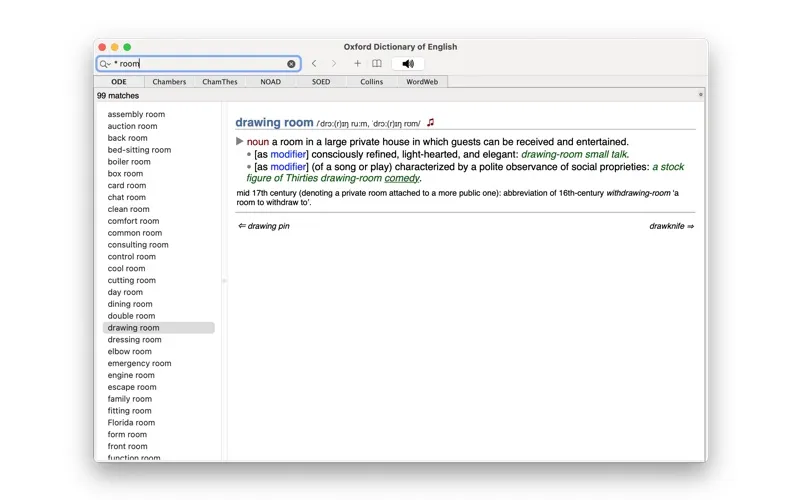Select 'dressing room' in the list

point(134,339)
